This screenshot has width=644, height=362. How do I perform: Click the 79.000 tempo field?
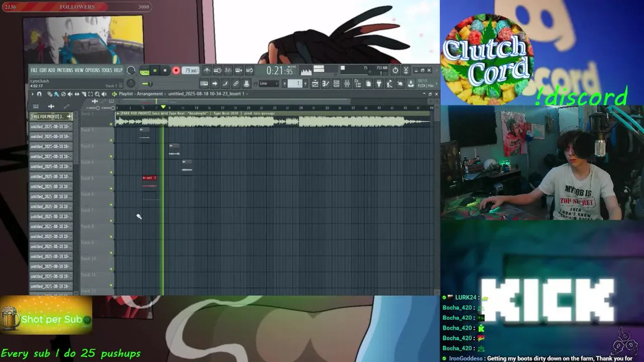(x=190, y=70)
